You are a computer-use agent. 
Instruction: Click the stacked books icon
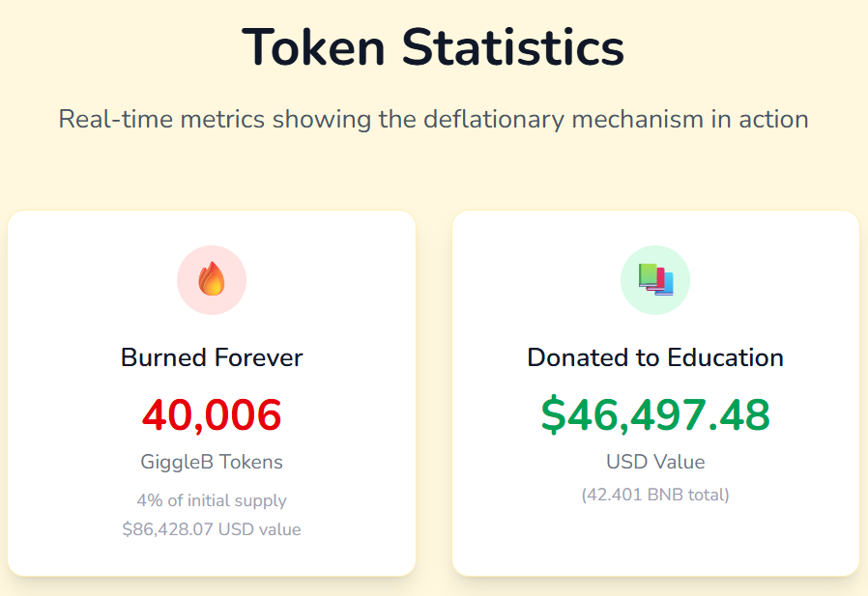click(x=655, y=280)
